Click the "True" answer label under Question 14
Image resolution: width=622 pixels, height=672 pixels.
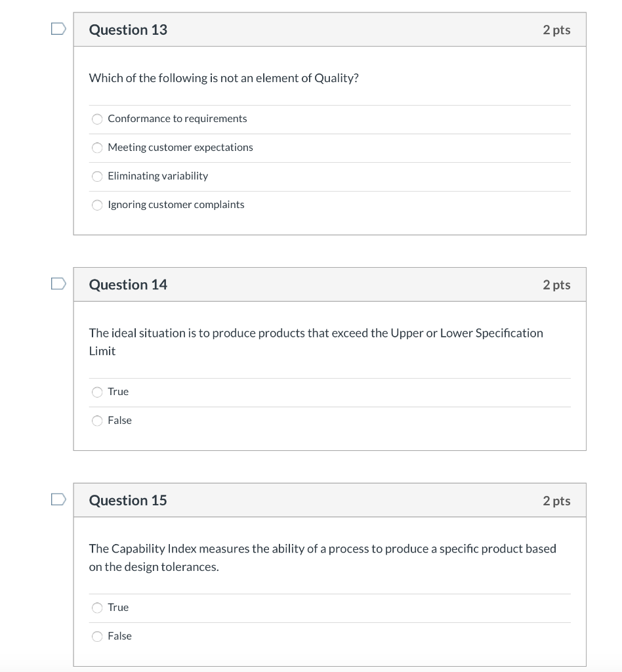tap(119, 392)
